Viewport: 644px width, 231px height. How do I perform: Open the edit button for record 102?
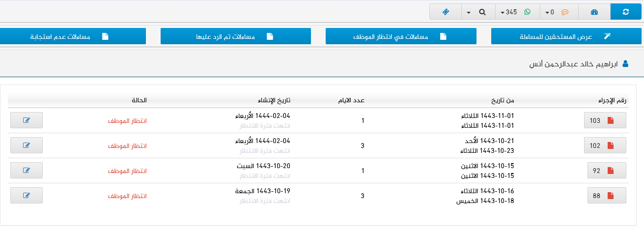pos(26,145)
